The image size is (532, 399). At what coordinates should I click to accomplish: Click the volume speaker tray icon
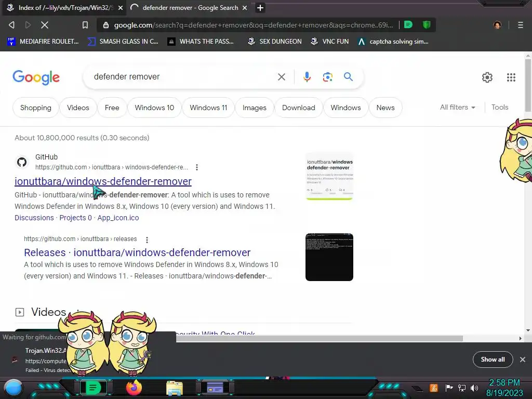click(x=474, y=388)
